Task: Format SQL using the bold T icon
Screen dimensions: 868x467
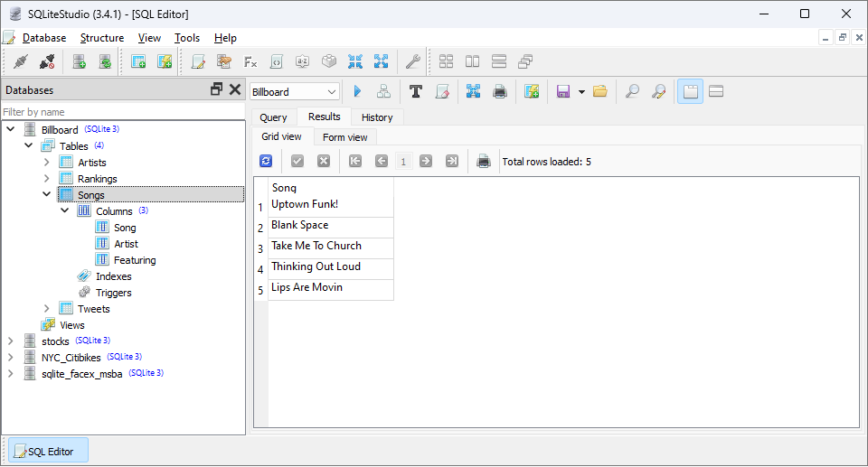Action: click(x=416, y=91)
